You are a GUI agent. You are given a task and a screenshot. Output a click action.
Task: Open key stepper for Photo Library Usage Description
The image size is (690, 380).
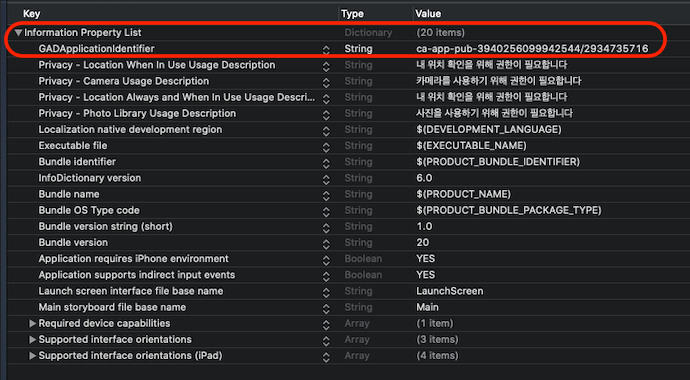coord(326,115)
